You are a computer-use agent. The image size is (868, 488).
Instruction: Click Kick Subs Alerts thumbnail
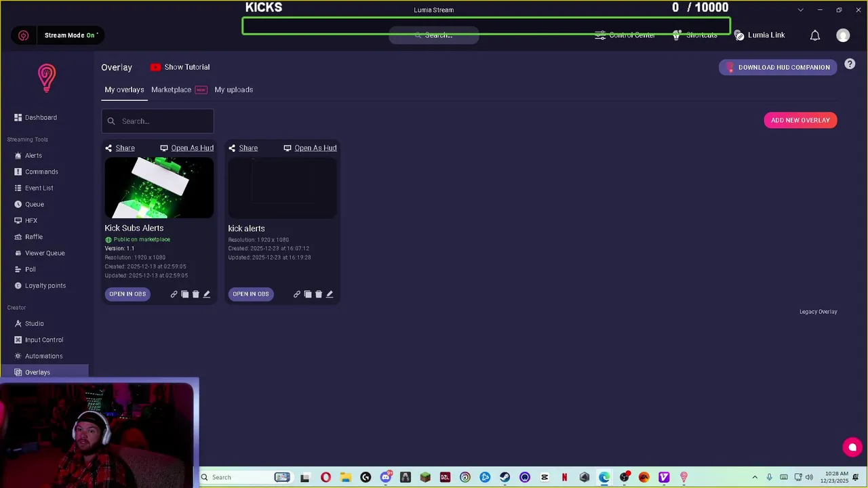coord(159,188)
